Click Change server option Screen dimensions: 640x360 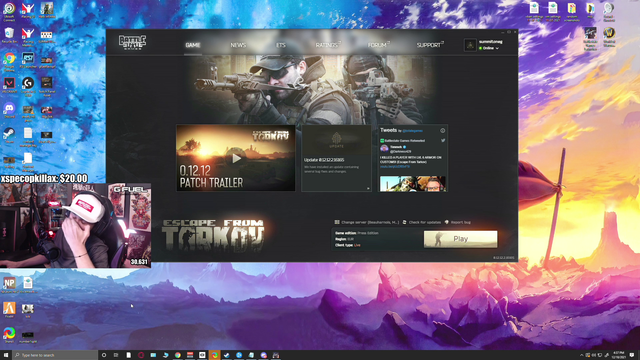(367, 222)
